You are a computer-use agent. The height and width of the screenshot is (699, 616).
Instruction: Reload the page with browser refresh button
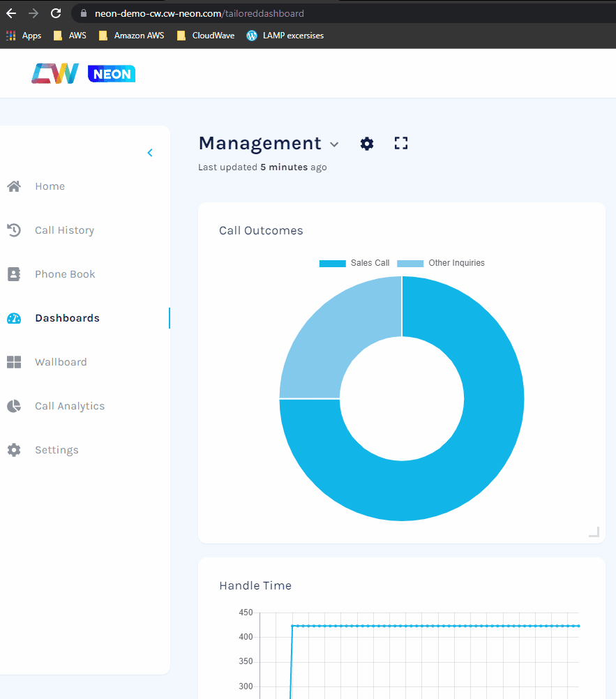[x=56, y=13]
